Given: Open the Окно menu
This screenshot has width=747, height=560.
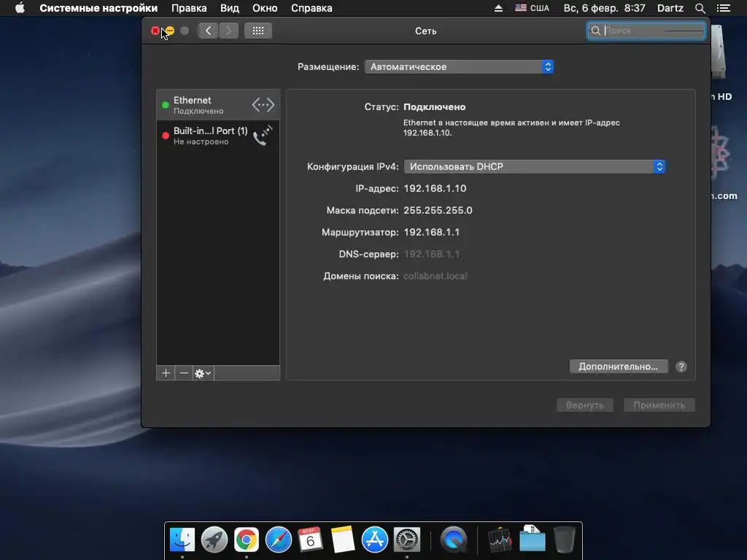Looking at the screenshot, I should [x=265, y=8].
